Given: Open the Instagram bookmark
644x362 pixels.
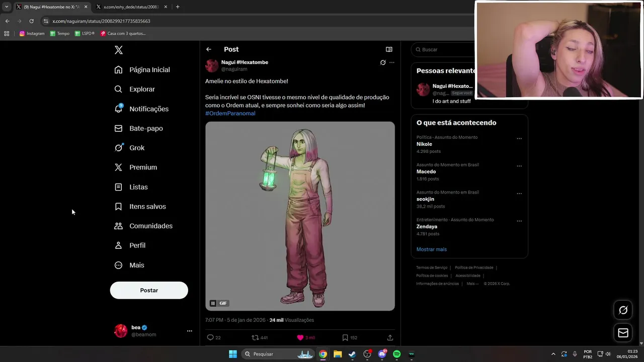Looking at the screenshot, I should point(32,34).
